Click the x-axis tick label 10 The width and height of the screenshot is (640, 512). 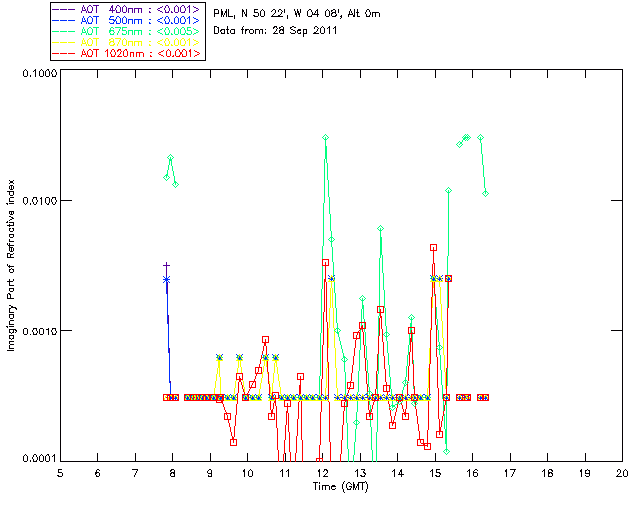click(x=247, y=473)
